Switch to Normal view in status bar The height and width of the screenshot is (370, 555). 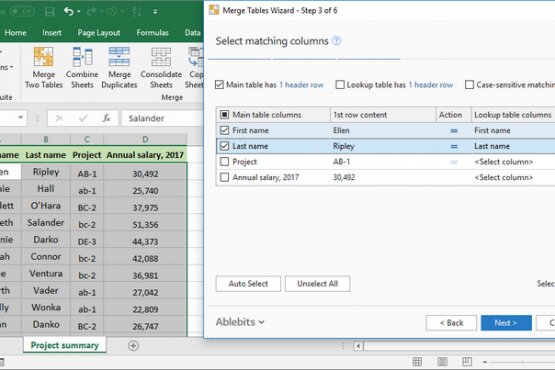coord(417,362)
